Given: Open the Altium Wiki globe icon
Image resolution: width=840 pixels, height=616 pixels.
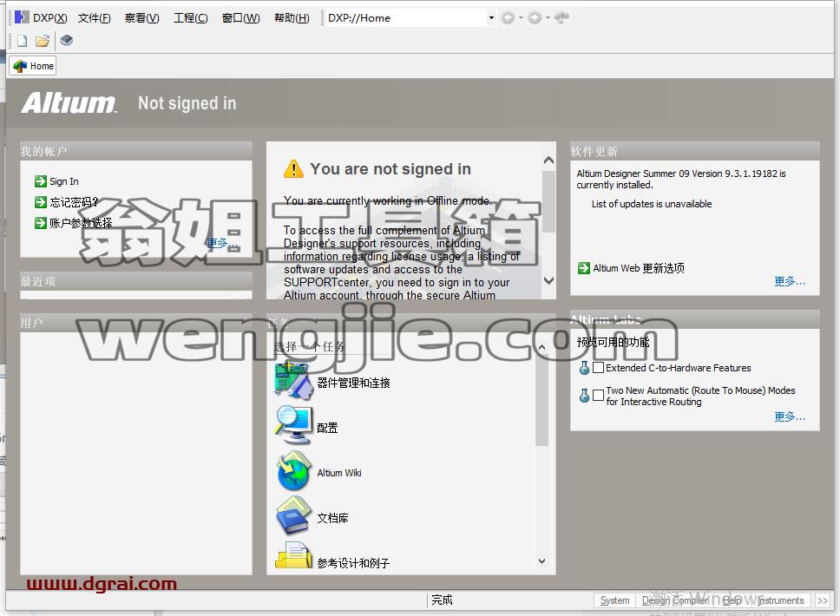Looking at the screenshot, I should pyautogui.click(x=294, y=471).
